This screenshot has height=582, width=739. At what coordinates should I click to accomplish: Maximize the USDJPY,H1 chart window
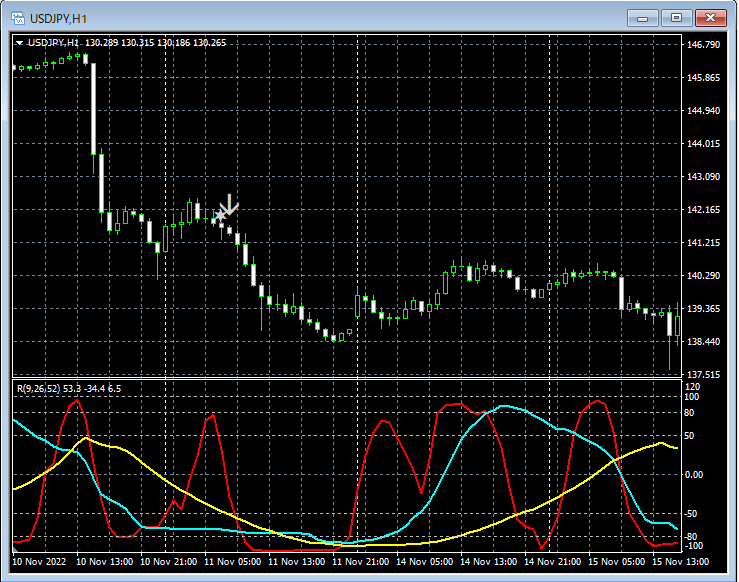click(x=676, y=18)
